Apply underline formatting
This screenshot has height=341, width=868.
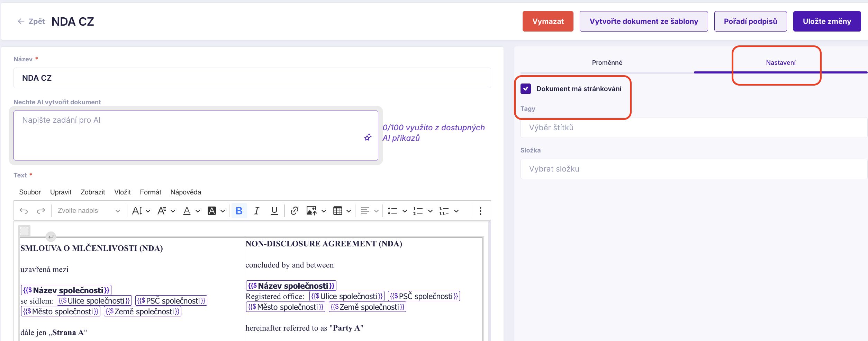point(274,211)
